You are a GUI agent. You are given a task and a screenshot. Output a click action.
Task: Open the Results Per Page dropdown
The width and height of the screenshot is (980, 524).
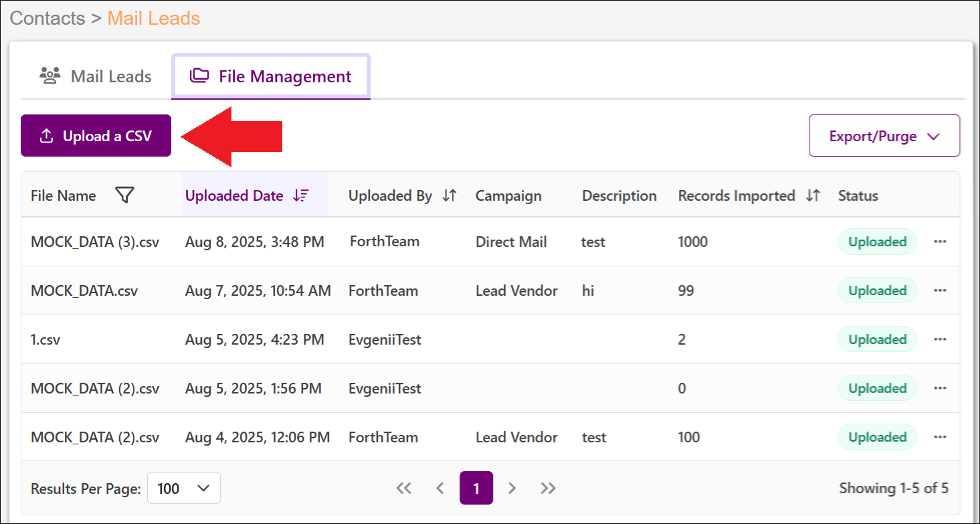point(183,489)
